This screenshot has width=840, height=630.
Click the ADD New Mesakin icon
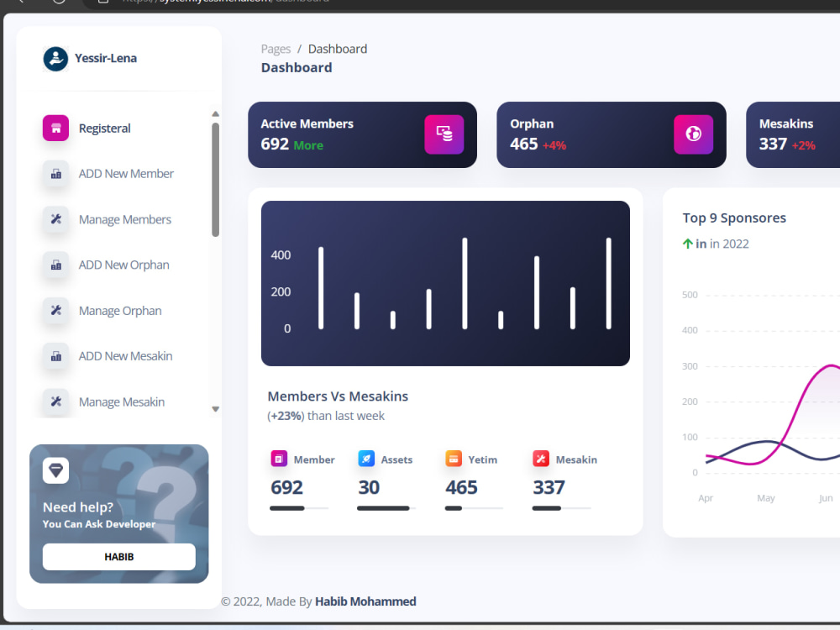[x=55, y=355]
